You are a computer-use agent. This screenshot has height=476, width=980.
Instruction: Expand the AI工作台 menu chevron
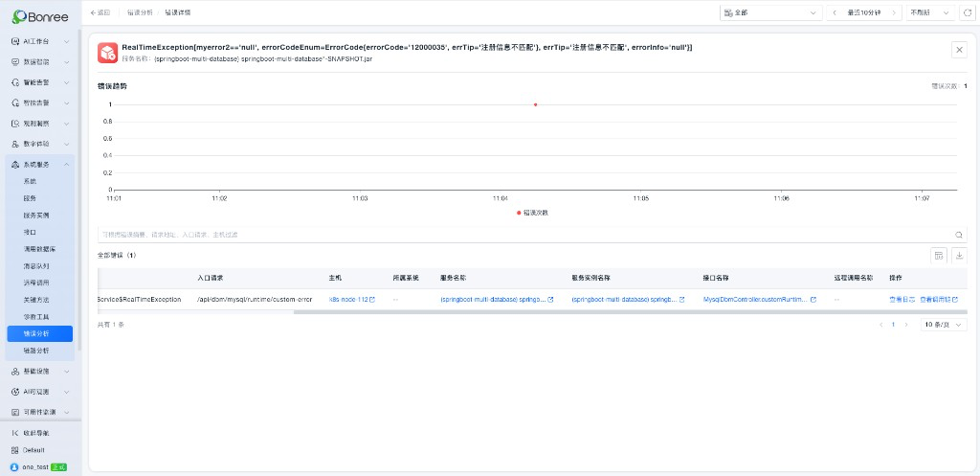click(67, 41)
